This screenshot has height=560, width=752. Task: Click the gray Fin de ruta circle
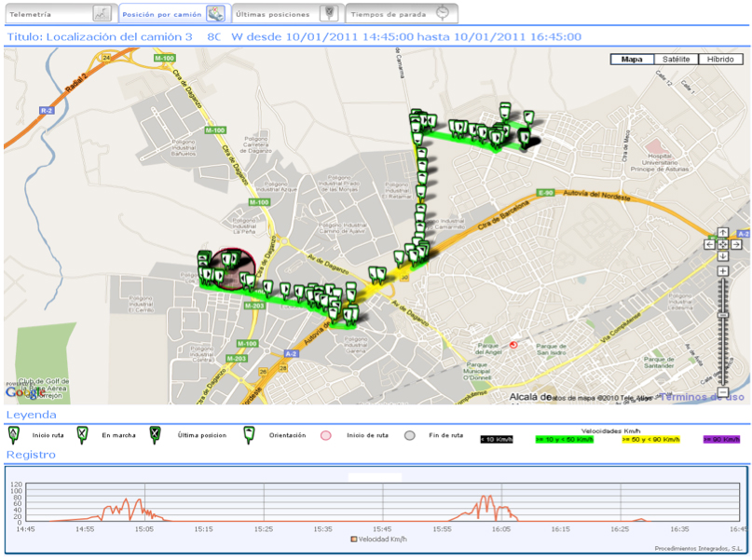coord(410,435)
